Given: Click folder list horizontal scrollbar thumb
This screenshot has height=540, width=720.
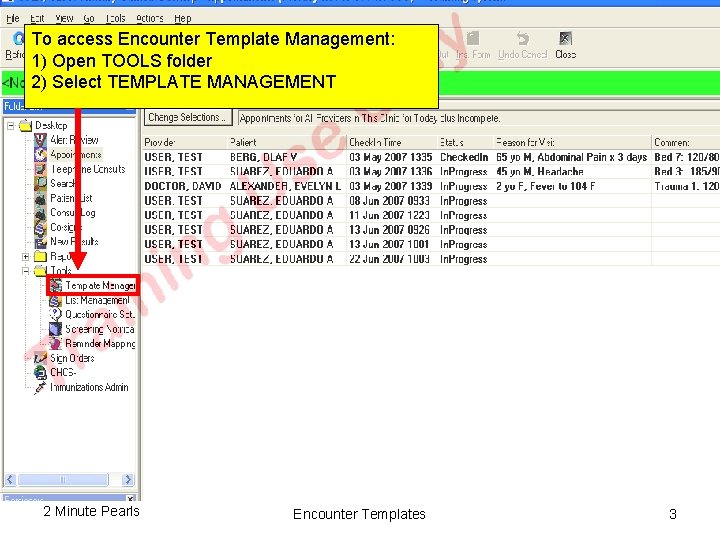Looking at the screenshot, I should click(x=63, y=480).
